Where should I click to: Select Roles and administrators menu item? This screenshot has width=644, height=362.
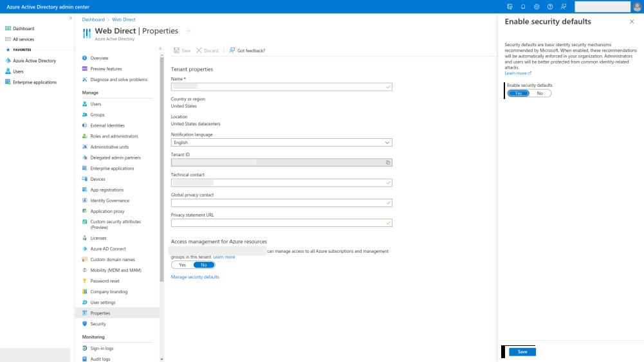[114, 136]
